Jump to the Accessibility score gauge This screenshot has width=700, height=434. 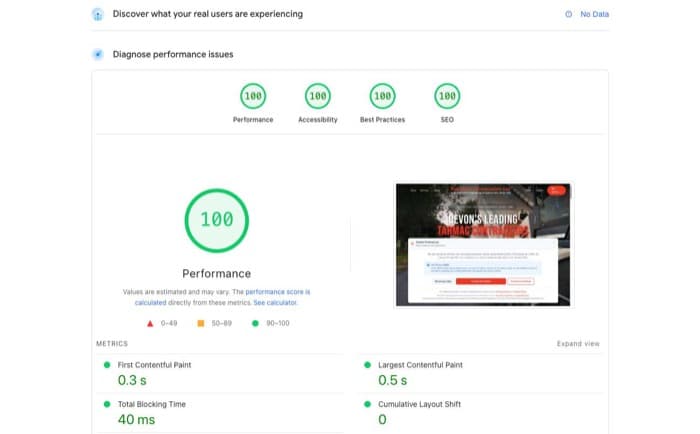coord(318,96)
